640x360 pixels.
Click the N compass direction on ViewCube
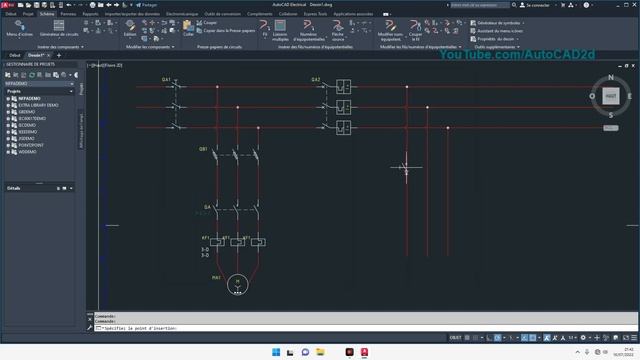click(611, 77)
